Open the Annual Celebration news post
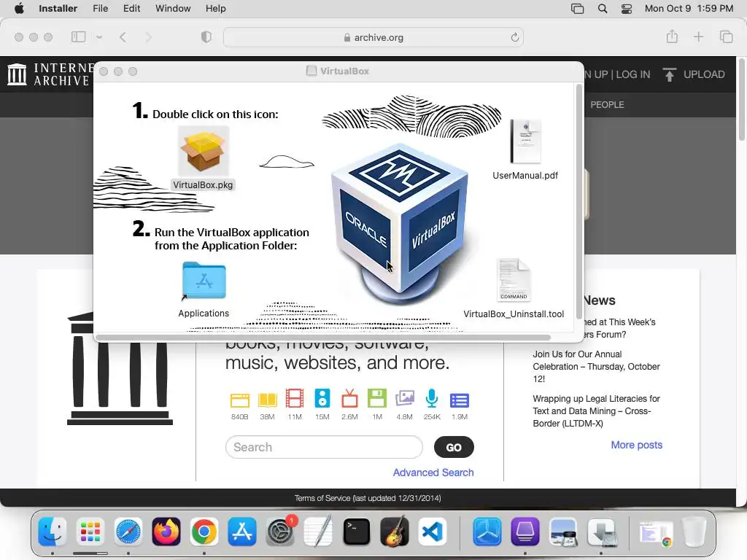Screen dimensions: 747x560 (597, 367)
